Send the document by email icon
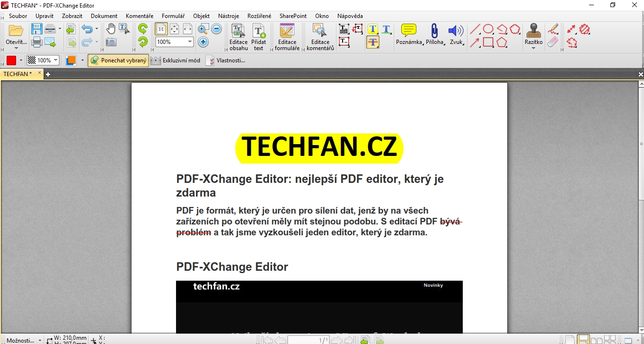 (50, 42)
